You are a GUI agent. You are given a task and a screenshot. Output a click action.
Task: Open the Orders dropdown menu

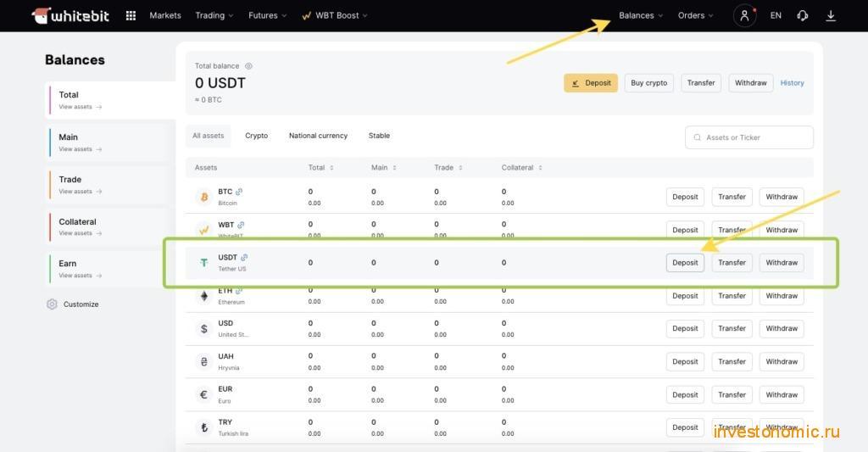tap(695, 15)
